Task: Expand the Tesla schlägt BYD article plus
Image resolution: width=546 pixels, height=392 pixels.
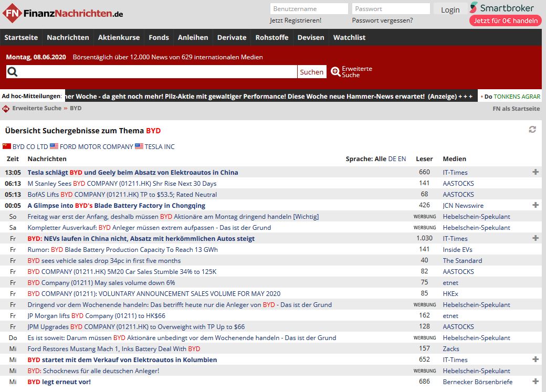Action: click(x=535, y=172)
